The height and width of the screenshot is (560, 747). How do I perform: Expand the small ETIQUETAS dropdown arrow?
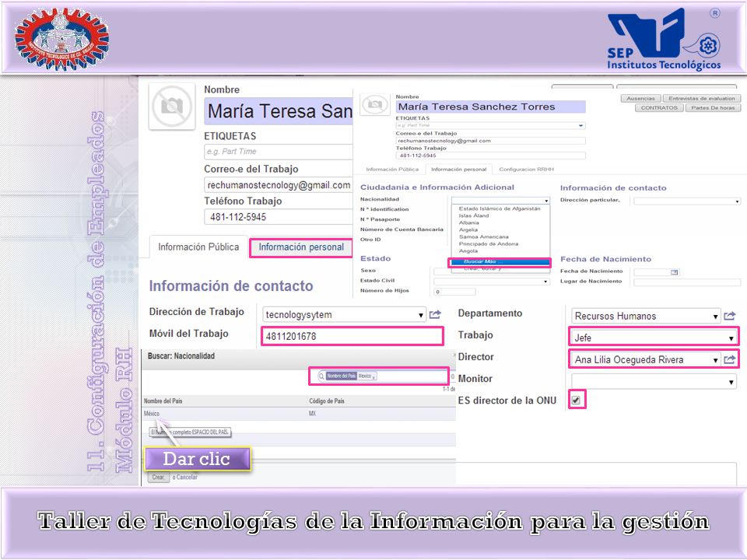point(580,126)
